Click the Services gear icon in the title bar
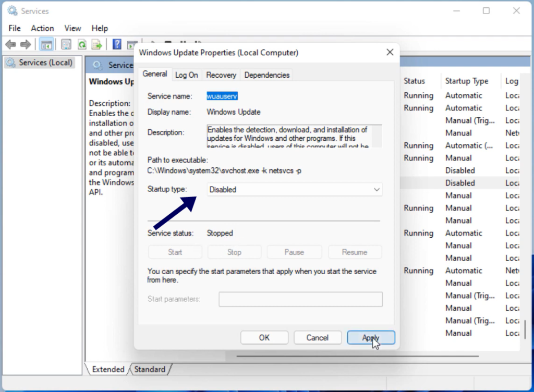534x392 pixels. 11,10
